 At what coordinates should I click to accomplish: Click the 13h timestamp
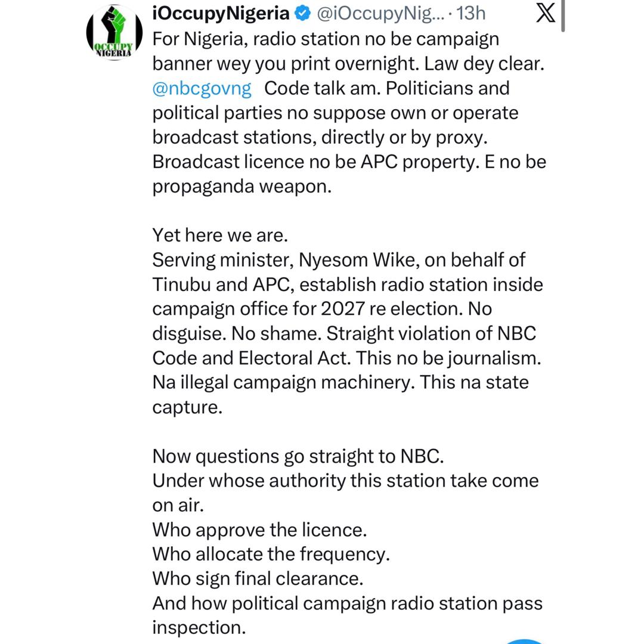pyautogui.click(x=472, y=13)
